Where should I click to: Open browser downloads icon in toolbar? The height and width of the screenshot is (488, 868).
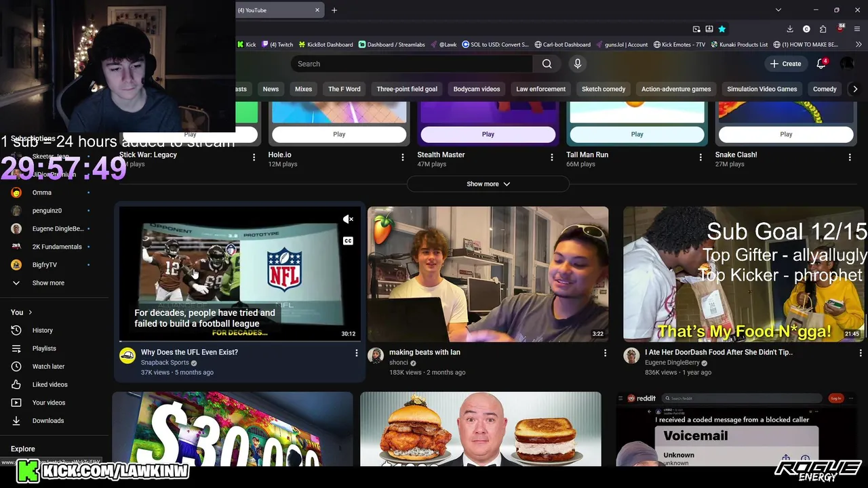[790, 29]
